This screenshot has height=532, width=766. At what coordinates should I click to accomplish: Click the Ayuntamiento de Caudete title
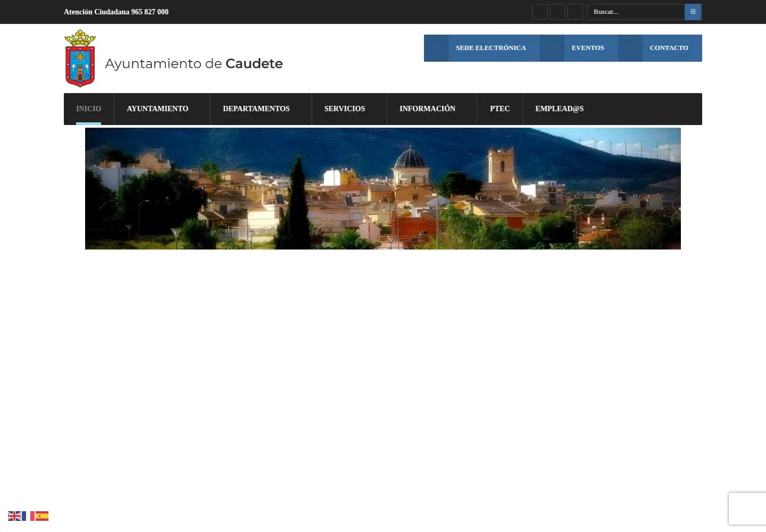[x=194, y=64]
